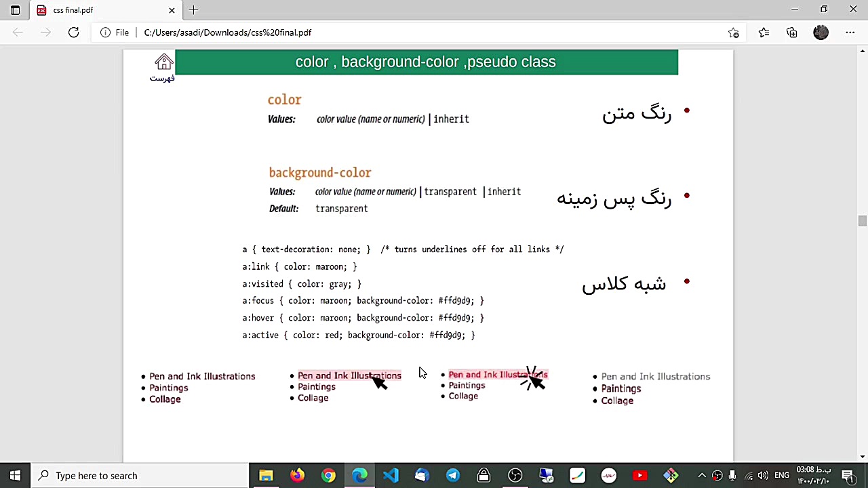Switch input language via ENG indicator
This screenshot has height=488, width=868.
pyautogui.click(x=781, y=475)
